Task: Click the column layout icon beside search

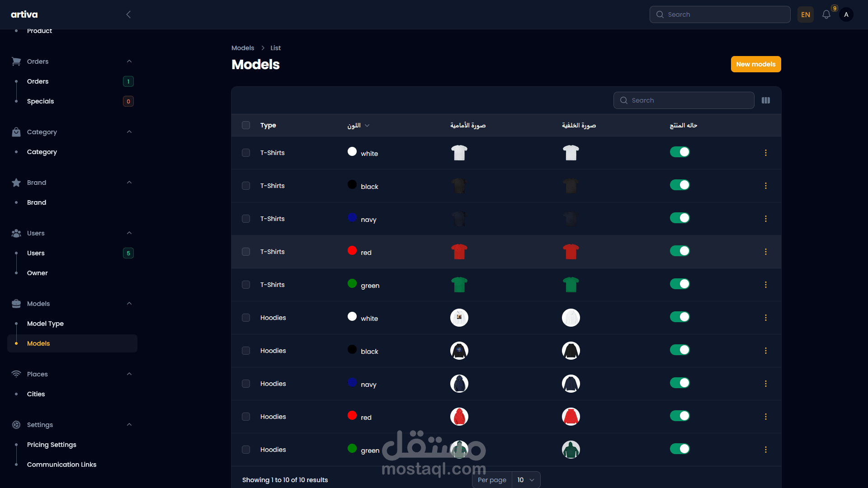Action: 766,100
